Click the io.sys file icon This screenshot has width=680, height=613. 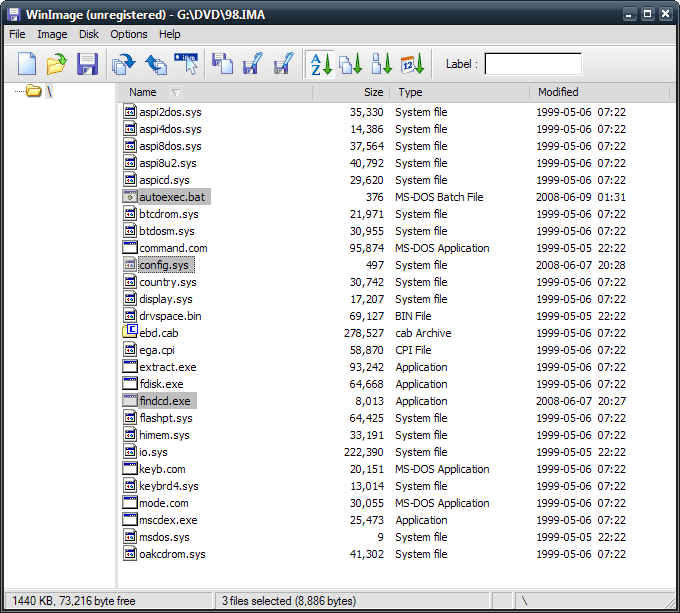pyautogui.click(x=130, y=451)
